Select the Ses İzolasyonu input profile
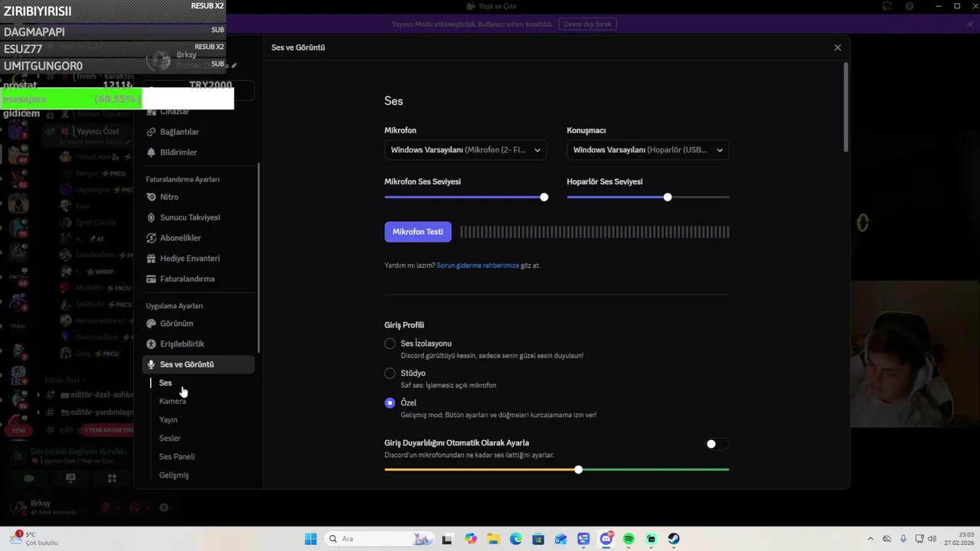 [x=390, y=344]
